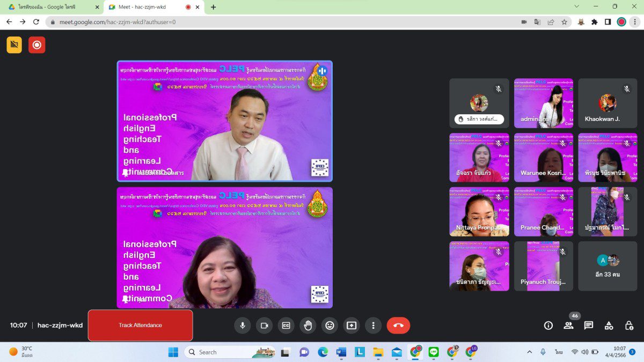
Task: Open Windows Start menu
Action: coord(173,352)
